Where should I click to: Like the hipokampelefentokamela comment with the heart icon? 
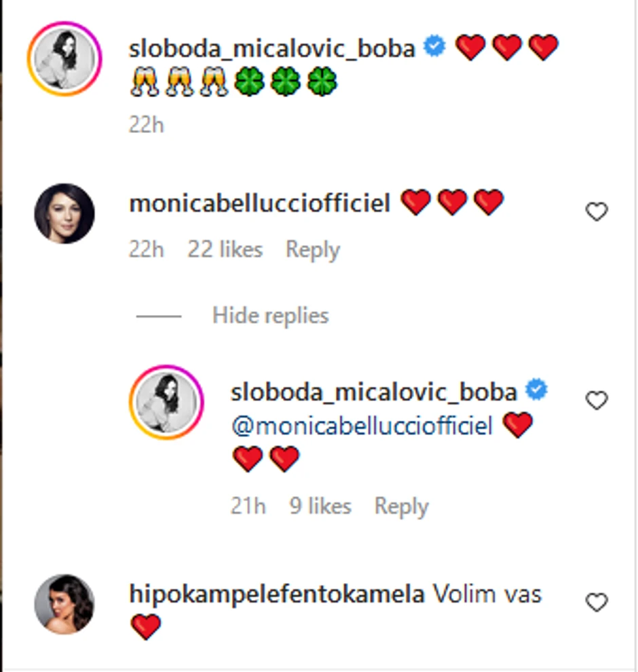tap(596, 602)
